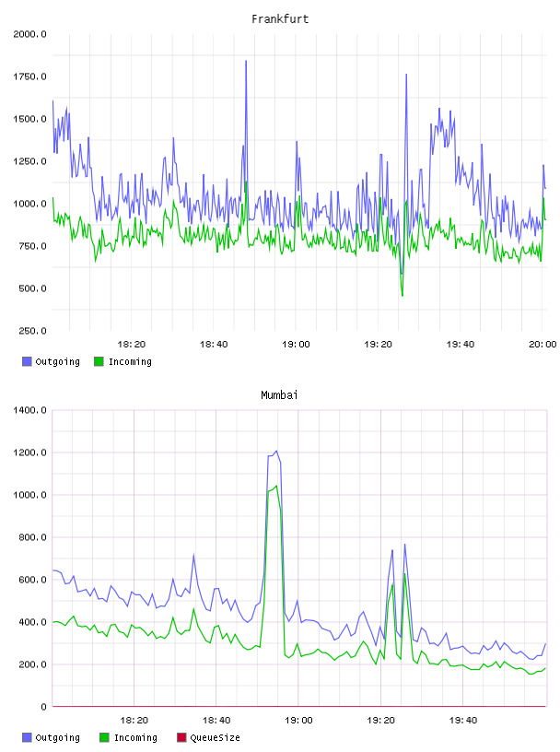Click the blue Outgoing swatch in Frankfurt legend
The width and height of the screenshot is (560, 752).
tap(27, 361)
